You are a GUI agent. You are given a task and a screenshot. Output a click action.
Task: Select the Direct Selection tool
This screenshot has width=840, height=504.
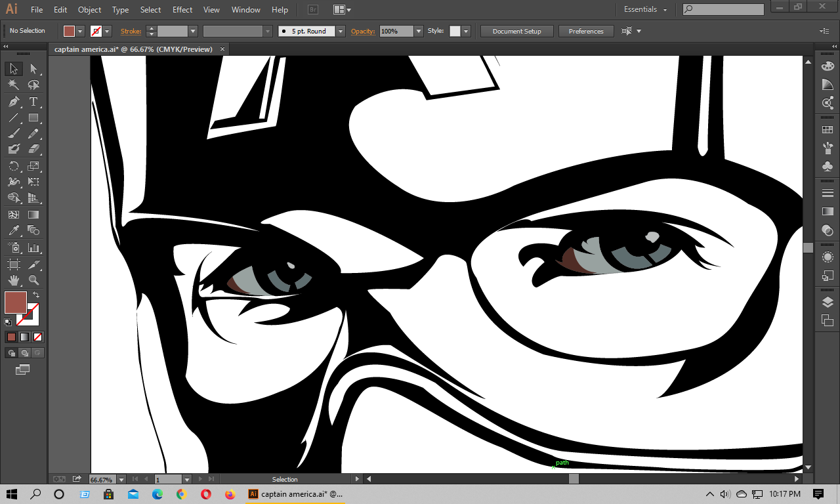click(x=33, y=69)
